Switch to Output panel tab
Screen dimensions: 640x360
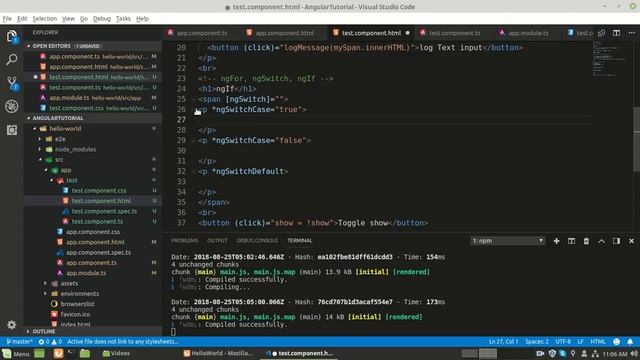(x=217, y=241)
